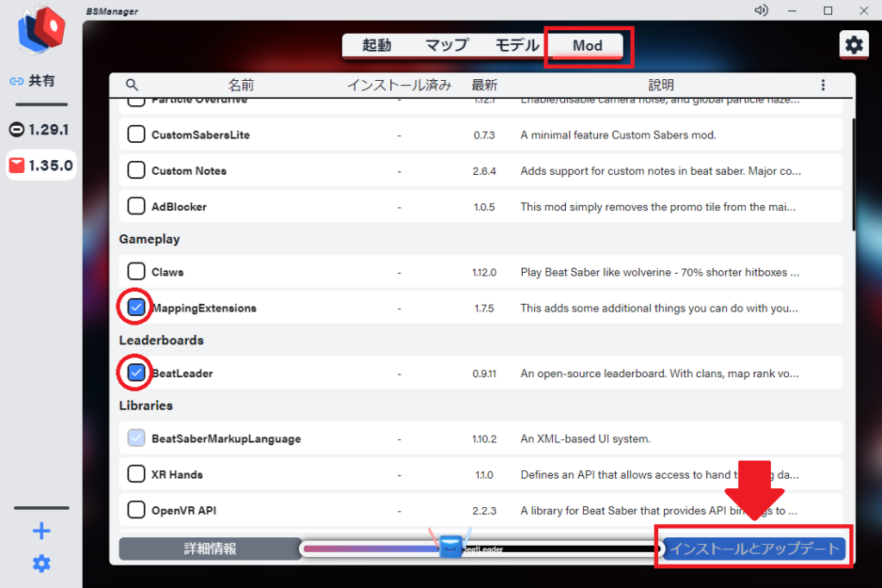Open the settings gear at top right
Viewport: 882px width, 588px height.
(x=854, y=45)
